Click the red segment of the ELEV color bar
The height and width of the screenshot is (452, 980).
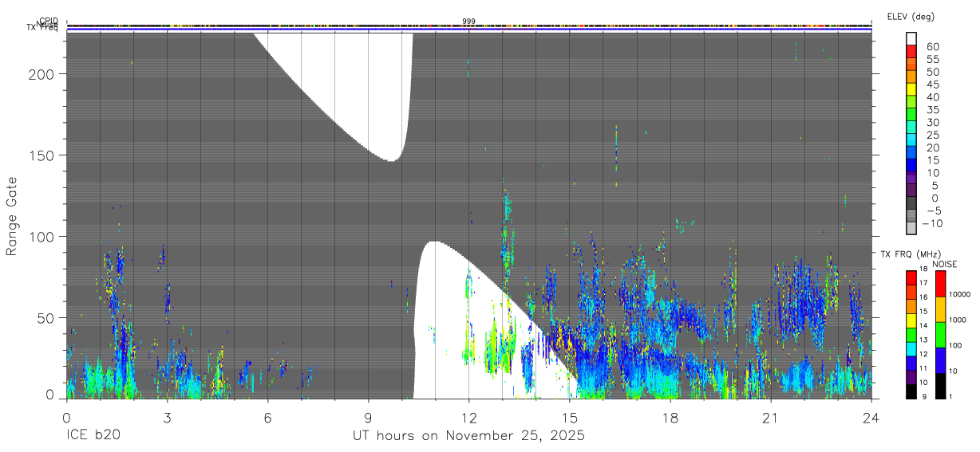[x=911, y=51]
